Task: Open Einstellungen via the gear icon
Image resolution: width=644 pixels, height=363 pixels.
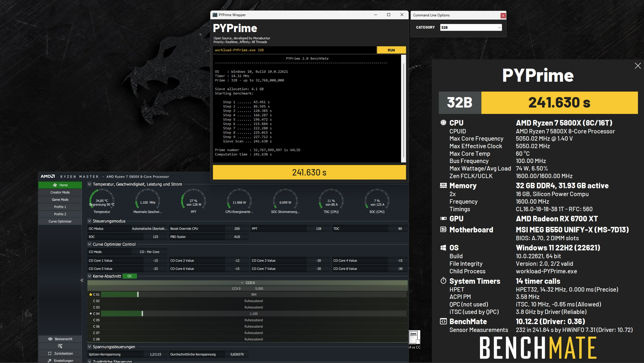Action: point(50,361)
